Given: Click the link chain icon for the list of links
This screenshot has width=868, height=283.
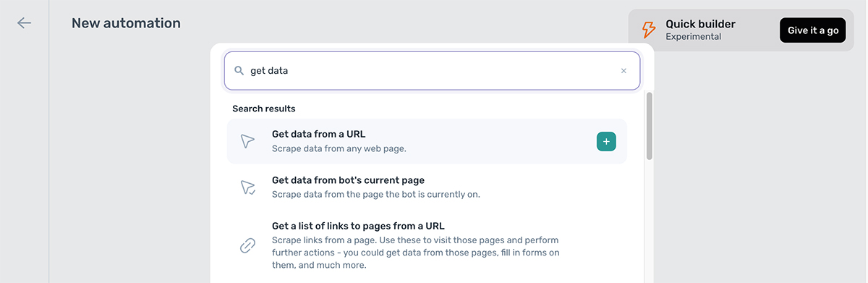Looking at the screenshot, I should coord(248,245).
